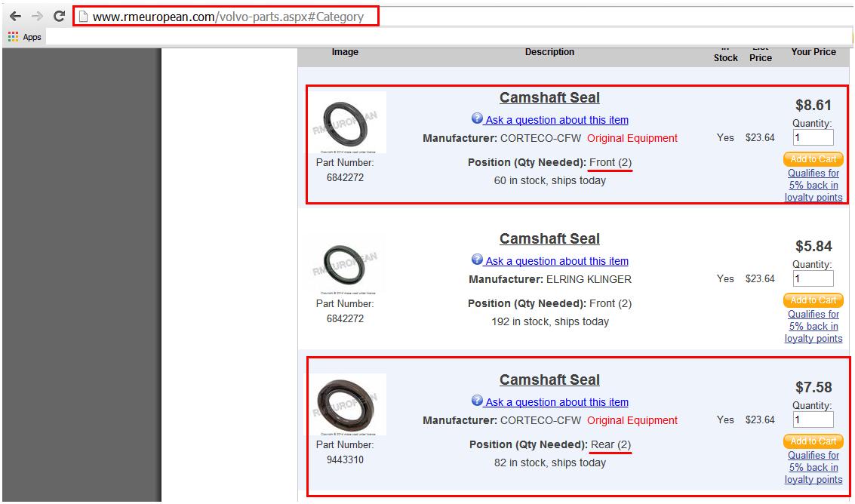The width and height of the screenshot is (855, 504).
Task: Click the browser back arrow
Action: tap(15, 17)
